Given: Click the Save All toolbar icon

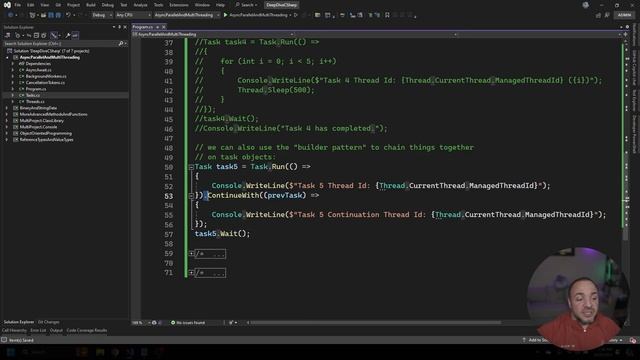Looking at the screenshot, I should [58, 15].
